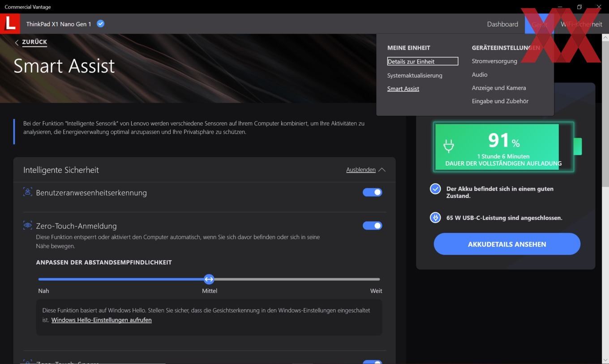This screenshot has height=364, width=609.
Task: Click the battery health checkmark icon
Action: coord(435,189)
